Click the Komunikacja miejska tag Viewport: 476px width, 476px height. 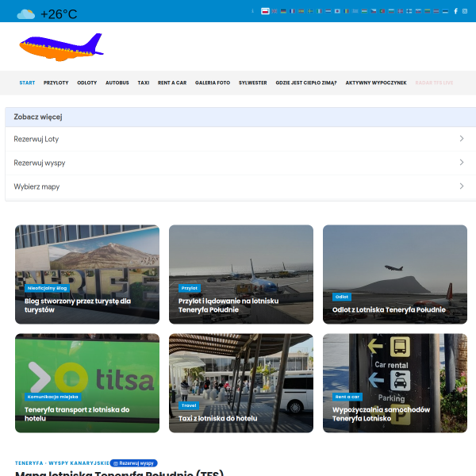point(53,397)
